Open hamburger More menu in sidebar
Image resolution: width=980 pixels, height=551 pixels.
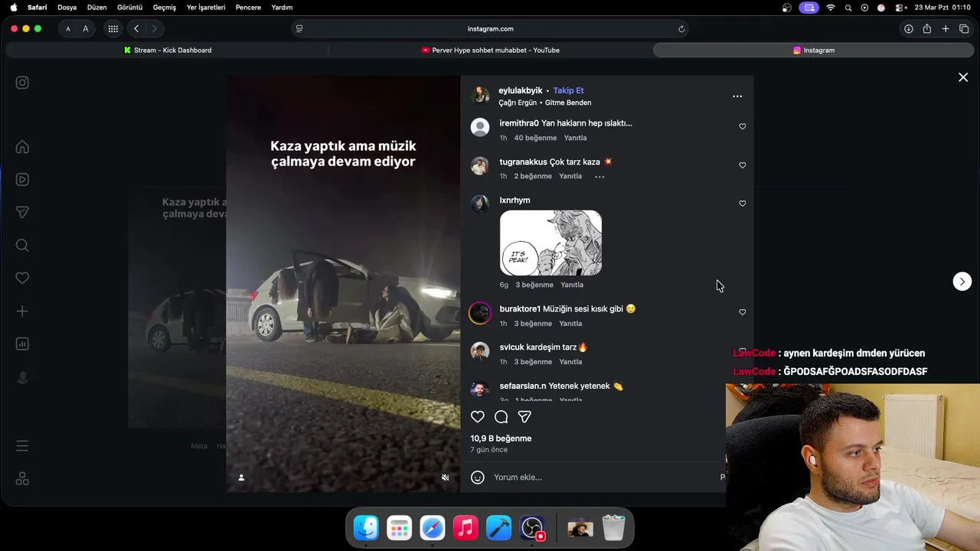[22, 445]
